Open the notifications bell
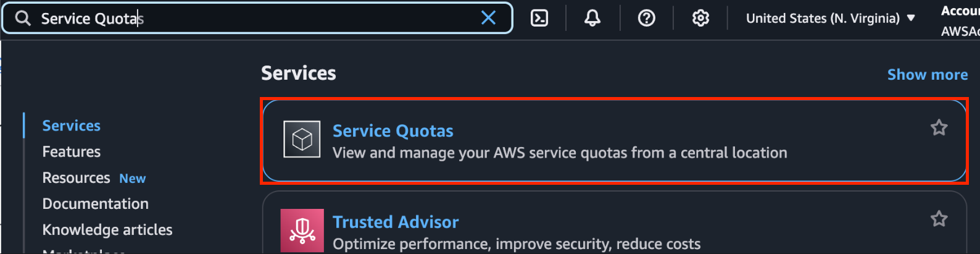 592,19
